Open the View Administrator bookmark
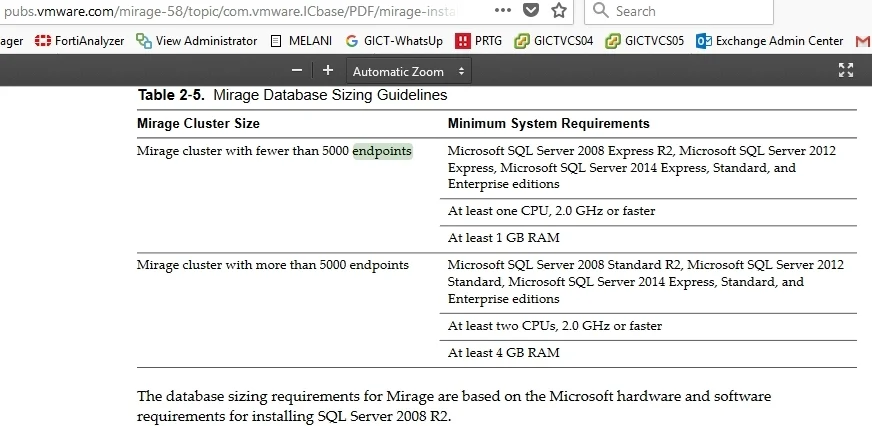872x426 pixels. pos(197,41)
